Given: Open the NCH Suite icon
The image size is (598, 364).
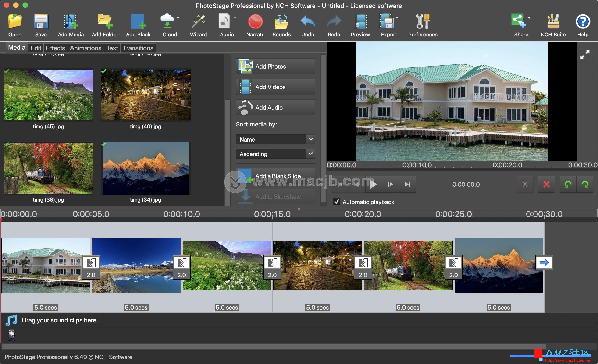Looking at the screenshot, I should [553, 21].
